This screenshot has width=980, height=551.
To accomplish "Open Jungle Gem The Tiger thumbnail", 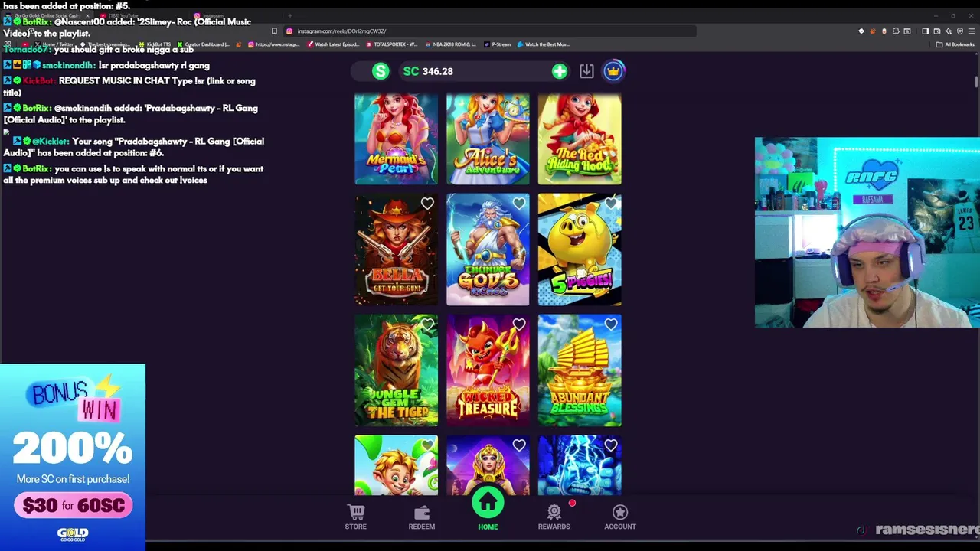I will (x=397, y=370).
